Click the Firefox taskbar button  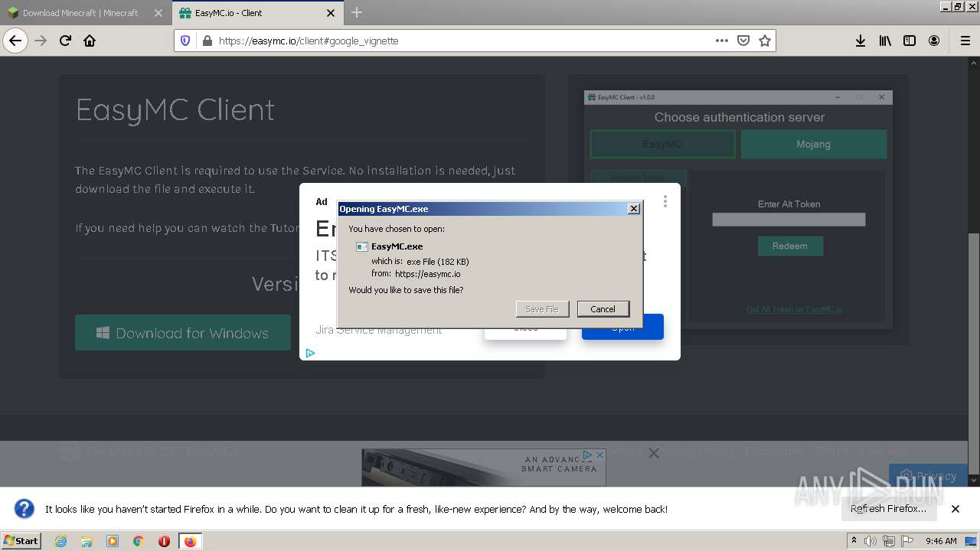point(191,541)
